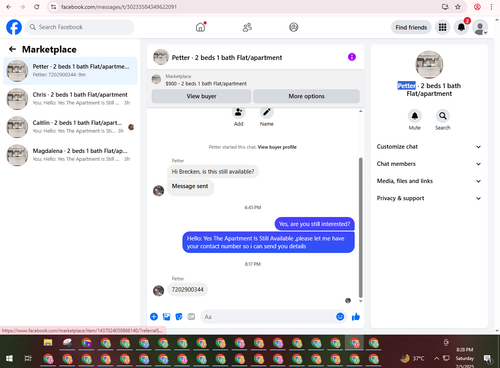Screen dimensions: 500x368
Task: Click the site information icon in the address bar
Action: click(54, 7)
